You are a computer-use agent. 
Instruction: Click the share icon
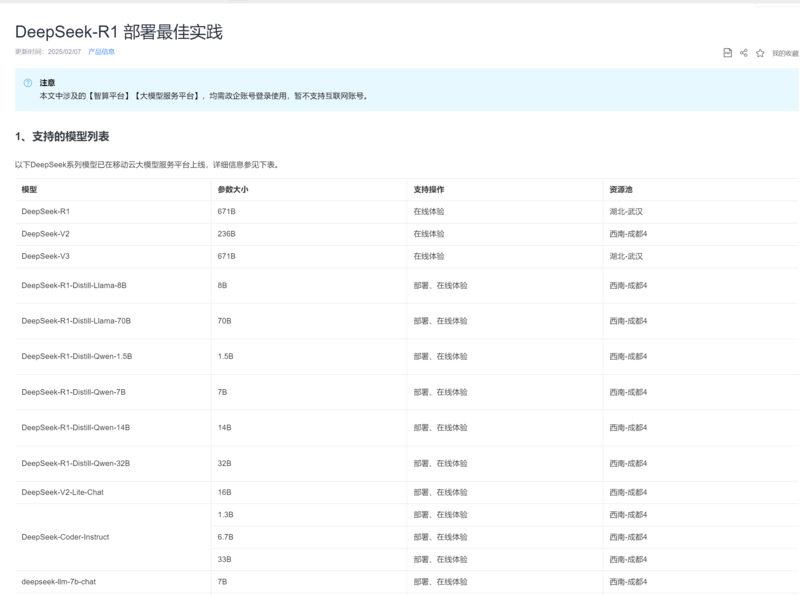click(x=743, y=53)
